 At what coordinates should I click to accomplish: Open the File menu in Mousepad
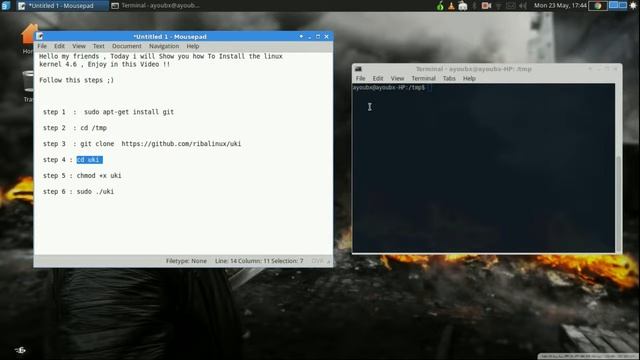[42, 46]
